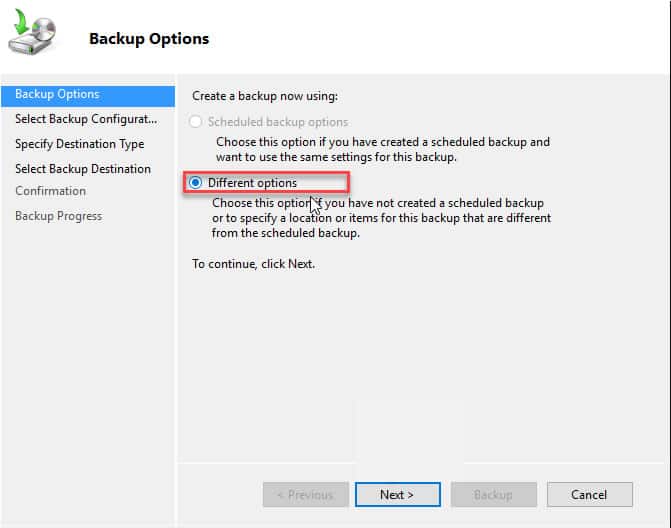Viewport: 671px width, 528px height.
Task: Open the Select Backup Configuration step
Action: [x=88, y=119]
